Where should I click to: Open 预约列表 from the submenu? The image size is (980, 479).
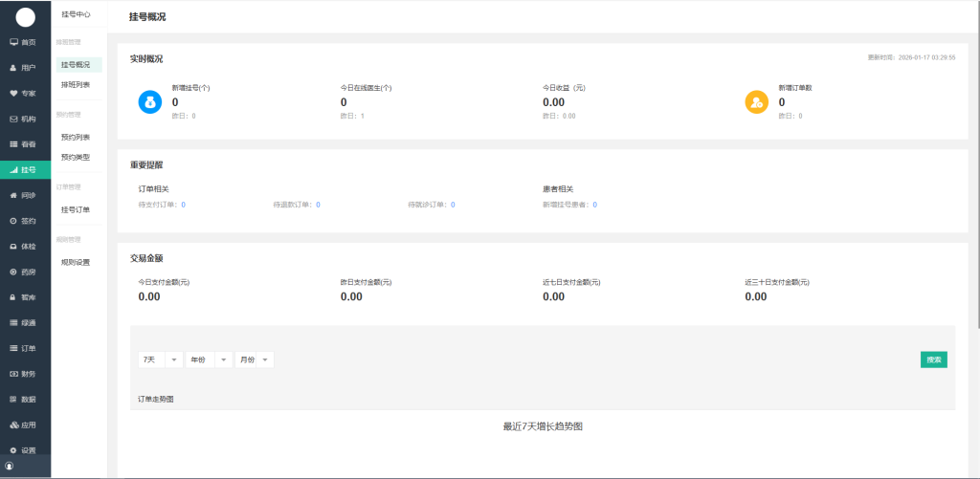76,137
